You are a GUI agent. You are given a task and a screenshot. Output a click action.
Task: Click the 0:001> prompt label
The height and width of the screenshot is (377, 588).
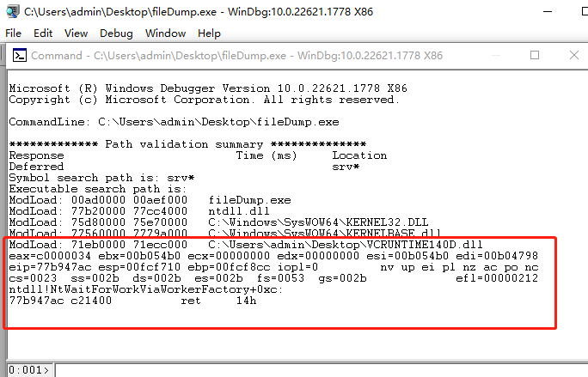(x=29, y=370)
